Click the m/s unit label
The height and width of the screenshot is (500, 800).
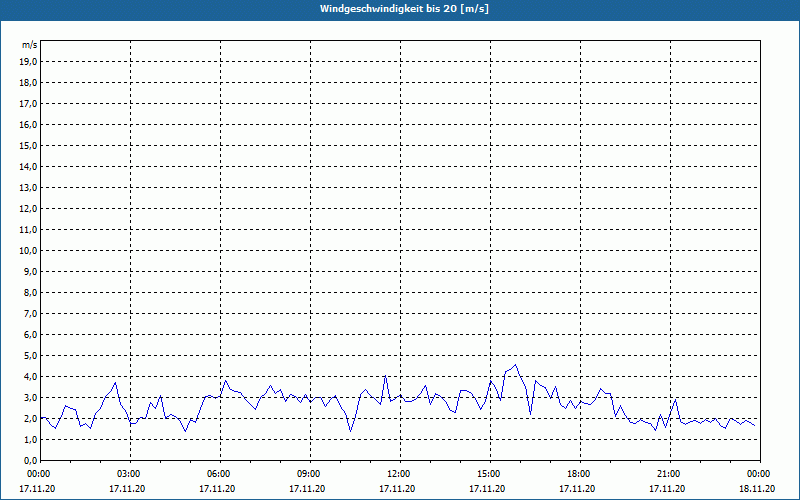pos(30,45)
